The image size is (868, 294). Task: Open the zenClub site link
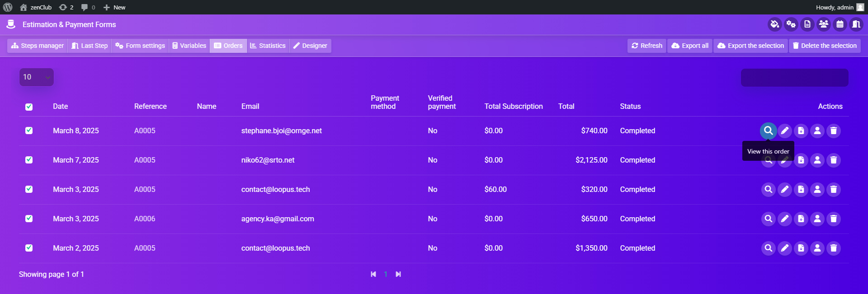point(36,7)
